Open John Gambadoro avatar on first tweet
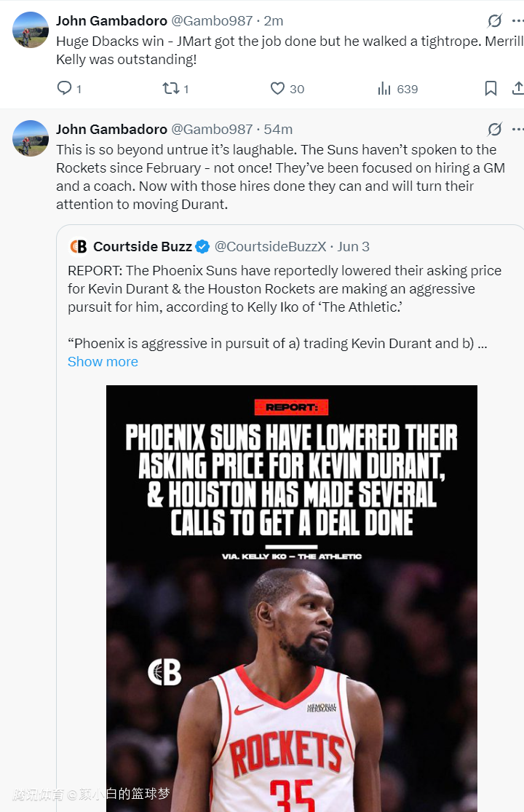The width and height of the screenshot is (524, 812). coord(31,30)
